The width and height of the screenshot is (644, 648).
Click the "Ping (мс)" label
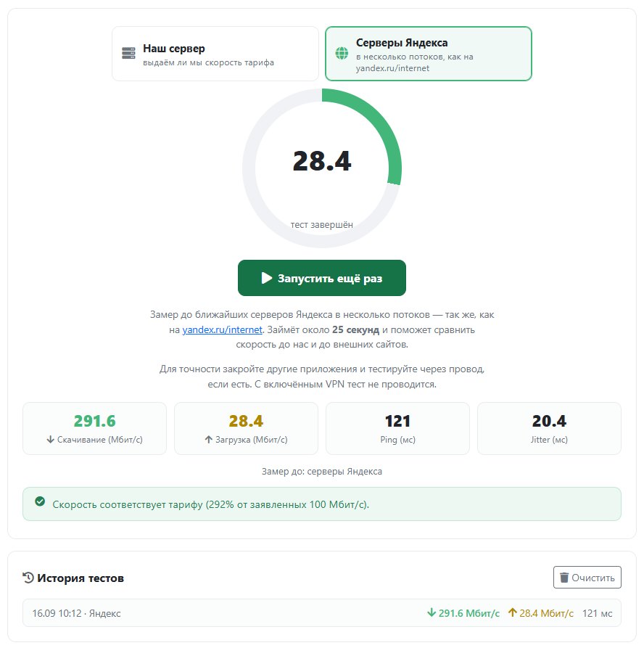[397, 440]
